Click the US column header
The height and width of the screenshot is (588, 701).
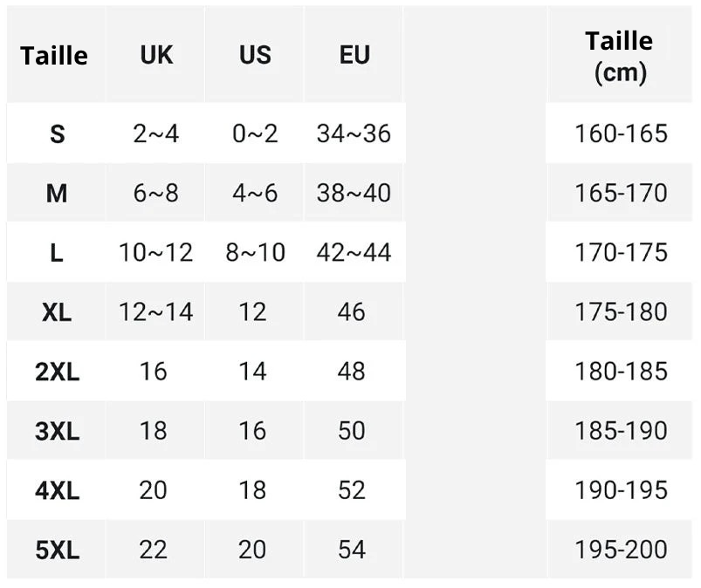tap(255, 55)
